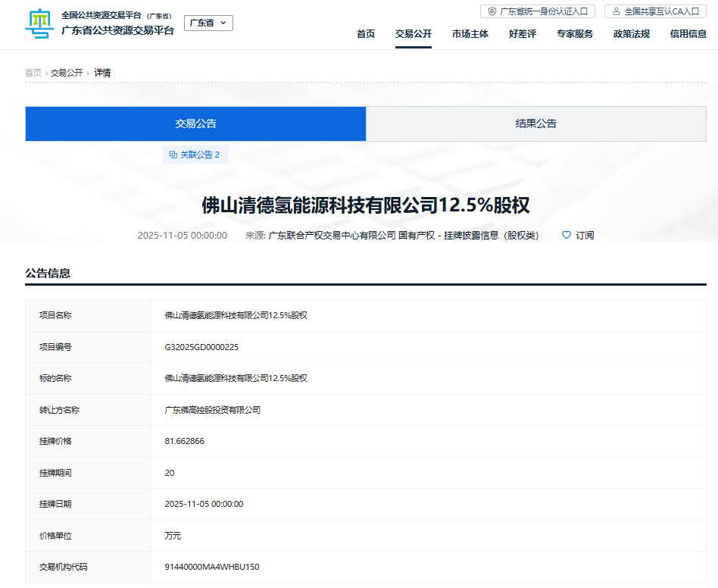Open the 广东省 region selector
This screenshot has height=588, width=718.
(208, 23)
